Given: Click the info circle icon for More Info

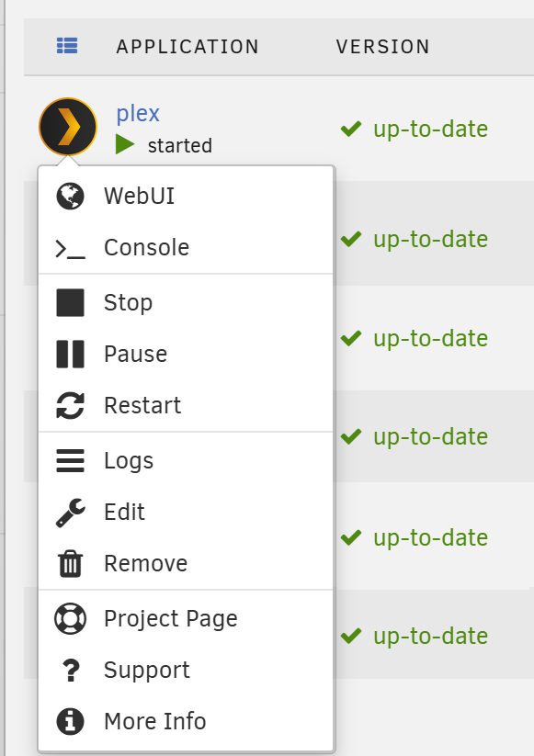Looking at the screenshot, I should pyautogui.click(x=71, y=722).
